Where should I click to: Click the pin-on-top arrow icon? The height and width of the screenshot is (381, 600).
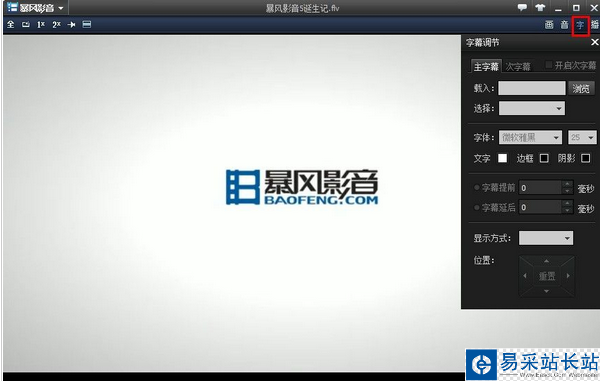click(71, 24)
